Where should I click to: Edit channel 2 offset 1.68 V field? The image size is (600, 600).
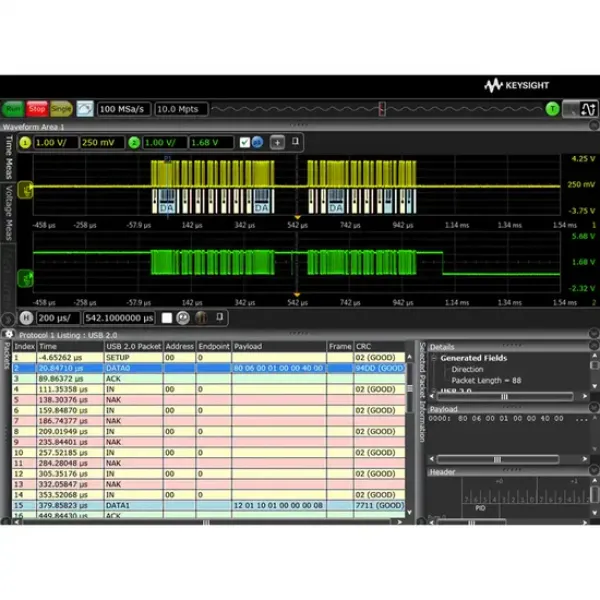point(211,143)
